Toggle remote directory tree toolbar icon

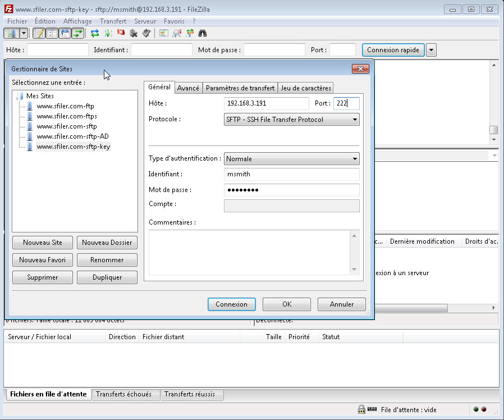65,33
